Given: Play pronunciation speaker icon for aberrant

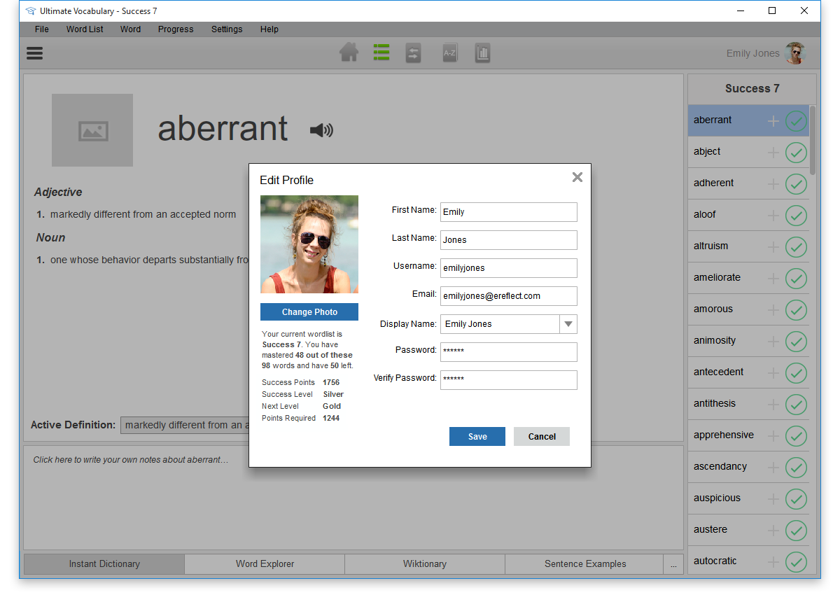Looking at the screenshot, I should [x=321, y=130].
